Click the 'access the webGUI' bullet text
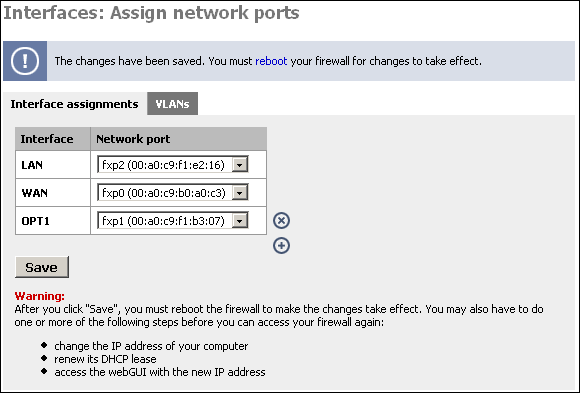 (160, 372)
